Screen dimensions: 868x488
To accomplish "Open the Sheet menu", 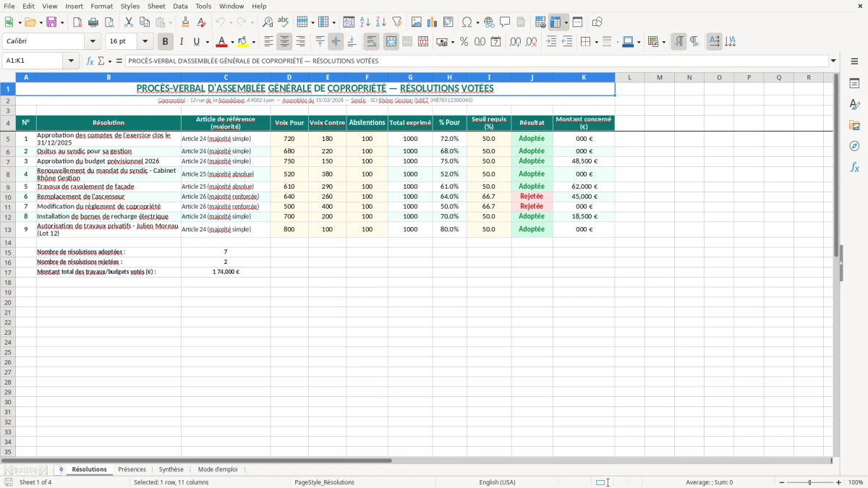I will [x=156, y=6].
